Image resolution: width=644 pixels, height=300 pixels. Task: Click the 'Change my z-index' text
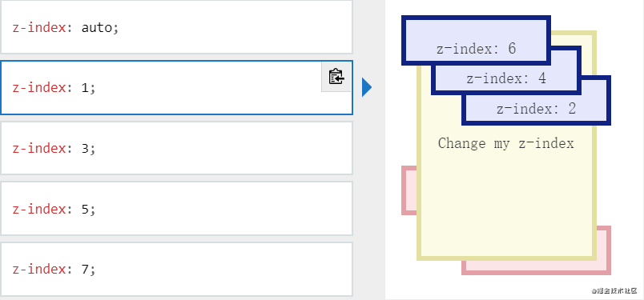[505, 143]
